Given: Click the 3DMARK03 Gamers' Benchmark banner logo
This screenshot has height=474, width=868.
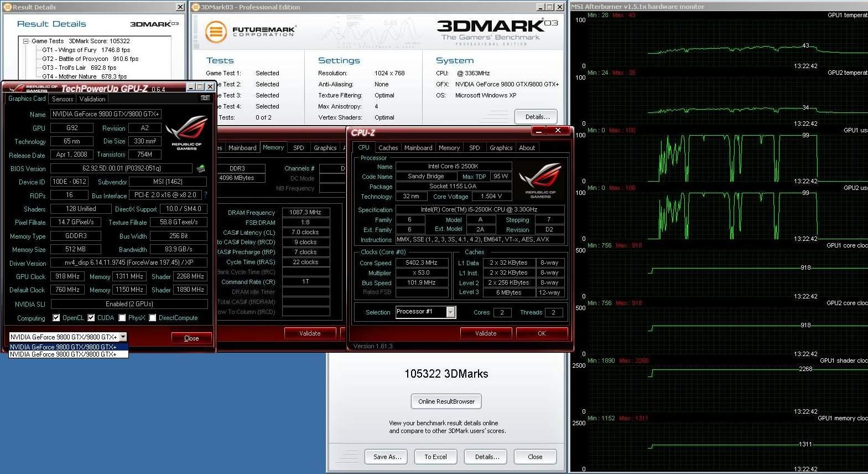Looking at the screenshot, I should tap(497, 33).
